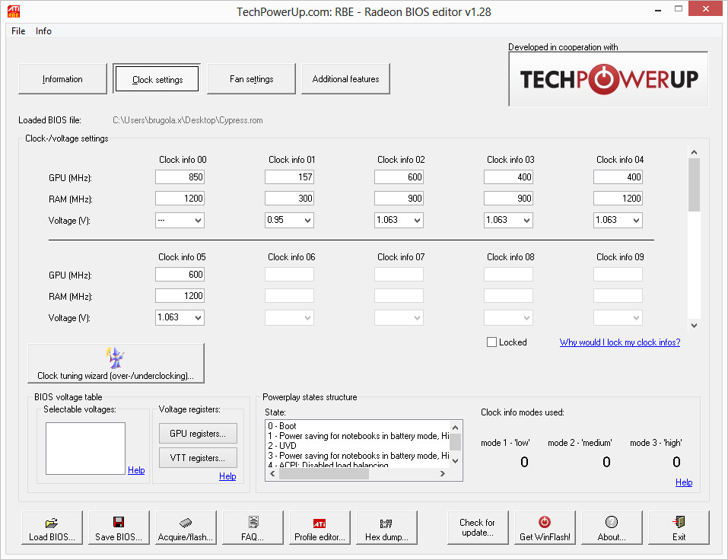Click State list scroll up arrow
The width and height of the screenshot is (728, 560).
click(456, 428)
